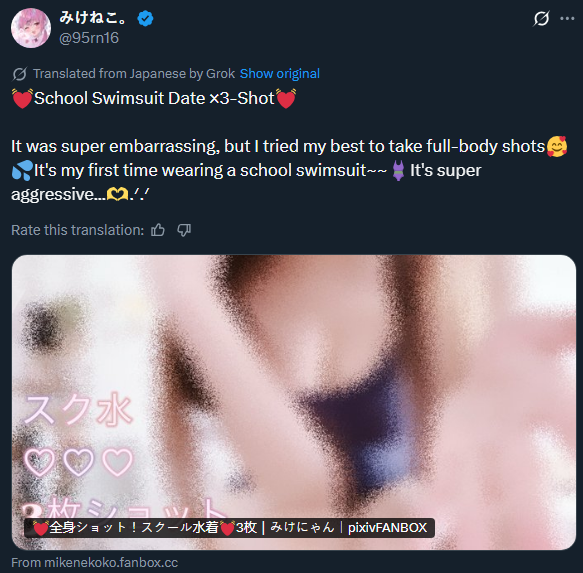
Task: Click the pink スク水 text on image
Action: tap(78, 410)
